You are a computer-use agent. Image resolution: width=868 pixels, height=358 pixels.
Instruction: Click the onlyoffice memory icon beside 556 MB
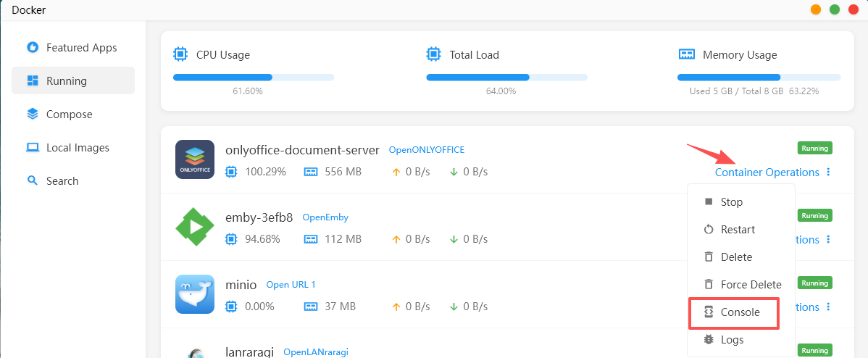point(311,172)
